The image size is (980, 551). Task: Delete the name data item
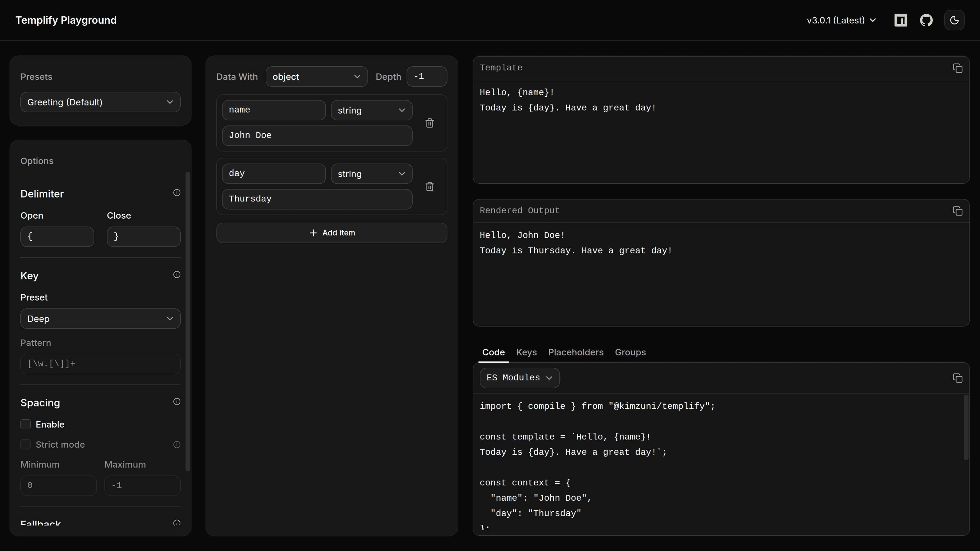(x=430, y=123)
